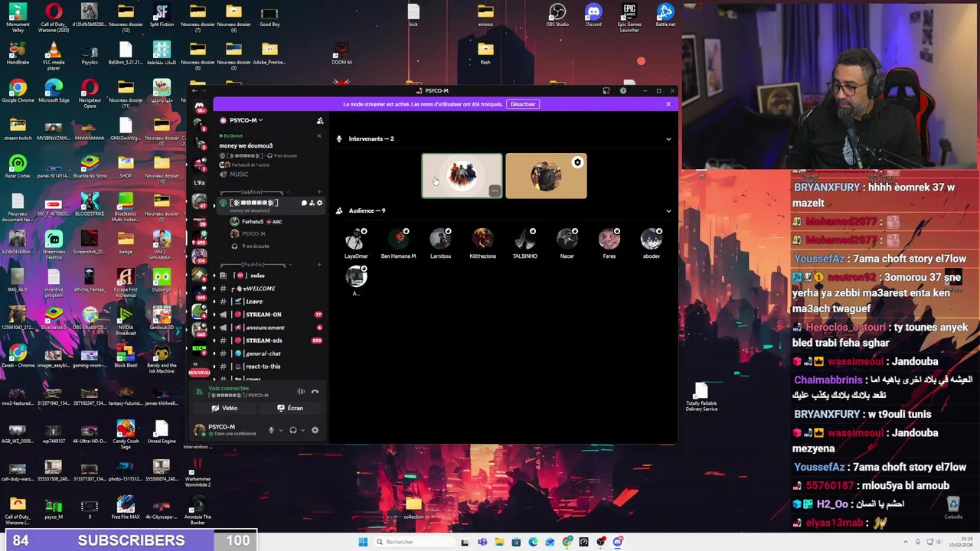Open the KICK server in the server list
Image resolution: width=980 pixels, height=551 pixels.
(x=199, y=350)
